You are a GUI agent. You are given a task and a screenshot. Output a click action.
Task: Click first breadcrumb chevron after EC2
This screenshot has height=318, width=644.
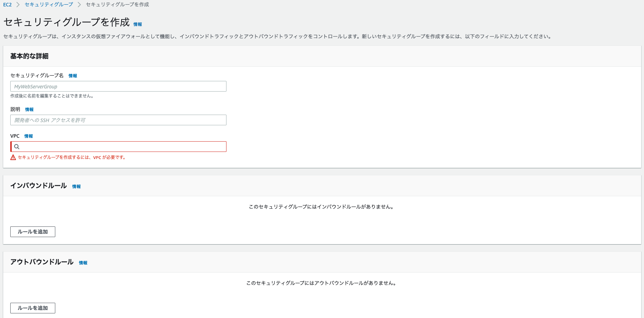18,5
